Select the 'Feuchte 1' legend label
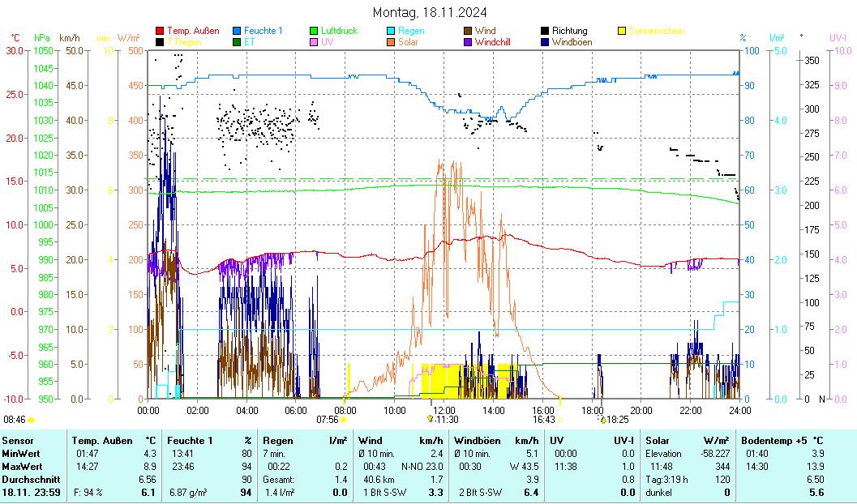Viewport: 857px width, 504px height. (x=264, y=31)
